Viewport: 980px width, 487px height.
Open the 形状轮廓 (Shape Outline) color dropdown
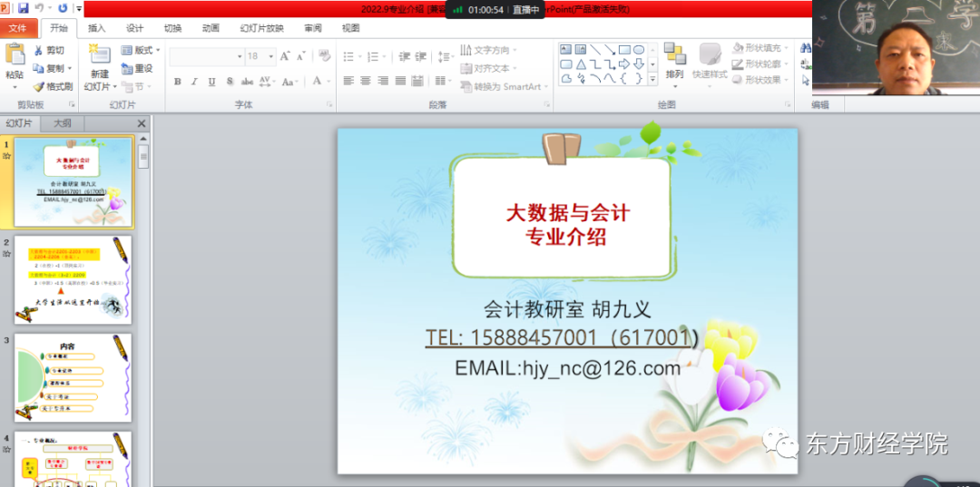786,63
